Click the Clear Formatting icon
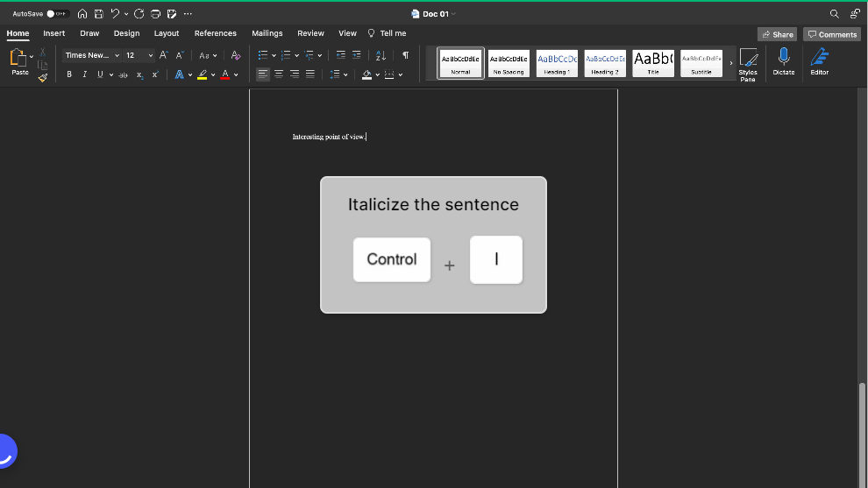 [x=236, y=55]
